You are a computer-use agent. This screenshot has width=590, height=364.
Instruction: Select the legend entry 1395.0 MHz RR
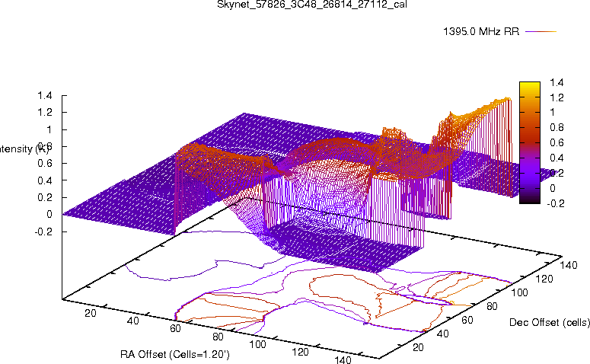tap(481, 31)
